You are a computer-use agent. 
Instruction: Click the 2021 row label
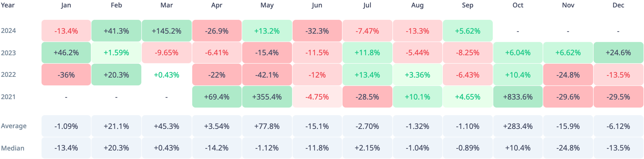point(8,97)
